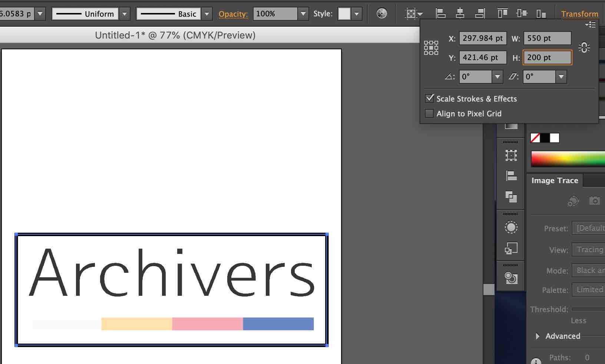
Task: Open the Image Trace Preset dropdown
Action: pyautogui.click(x=589, y=228)
